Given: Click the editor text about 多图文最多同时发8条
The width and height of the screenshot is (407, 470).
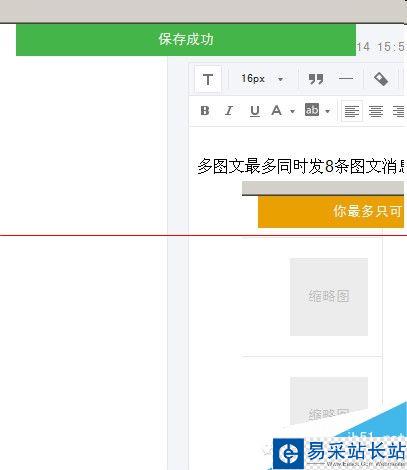Looking at the screenshot, I should tap(302, 166).
